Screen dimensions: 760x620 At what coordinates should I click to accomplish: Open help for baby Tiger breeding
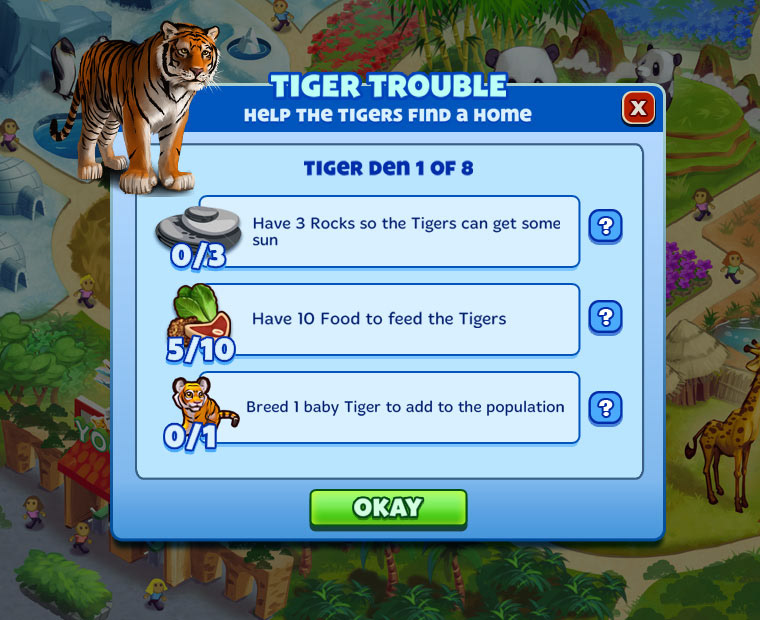pyautogui.click(x=605, y=408)
